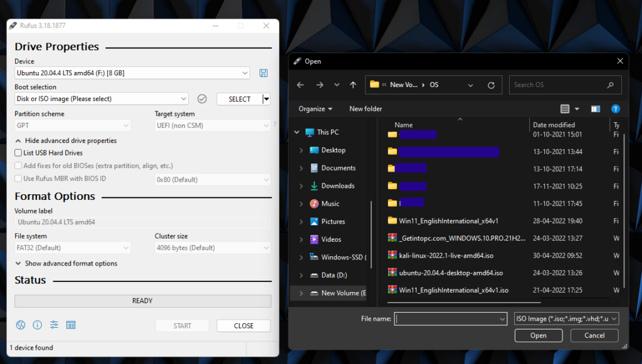This screenshot has height=364, width=642.
Task: Open the Rufus about info icon
Action: 37,325
